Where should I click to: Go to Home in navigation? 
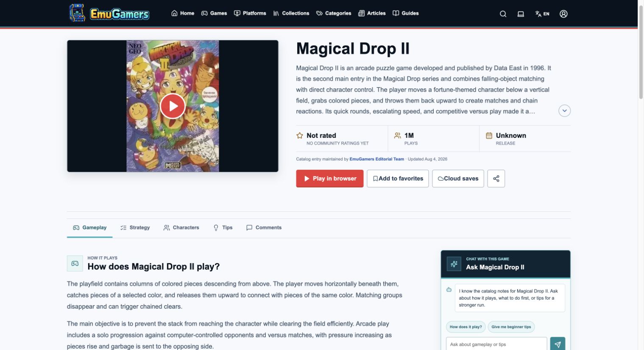pos(183,13)
